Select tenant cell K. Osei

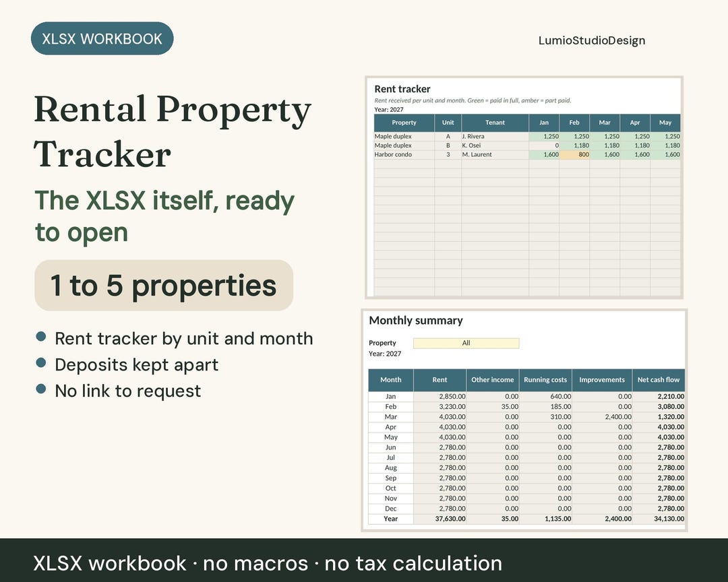[x=495, y=145]
